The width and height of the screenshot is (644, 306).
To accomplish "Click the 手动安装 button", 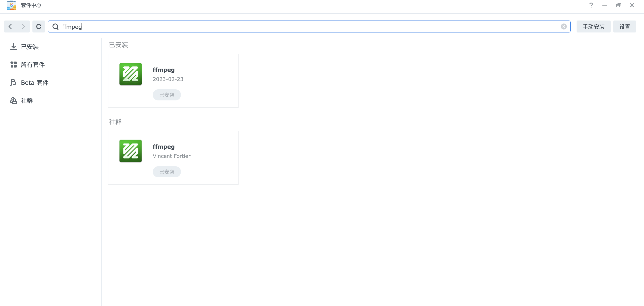I will click(593, 26).
